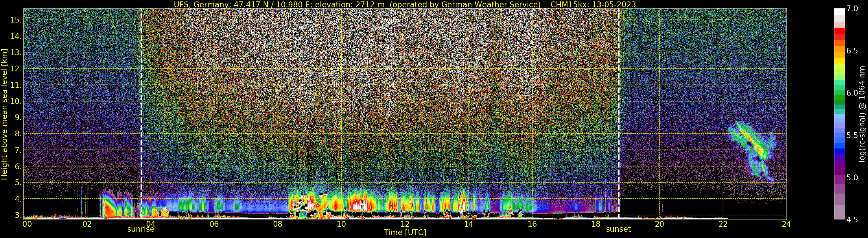Click the '7.' height tick label
The image size is (868, 238).
18,150
